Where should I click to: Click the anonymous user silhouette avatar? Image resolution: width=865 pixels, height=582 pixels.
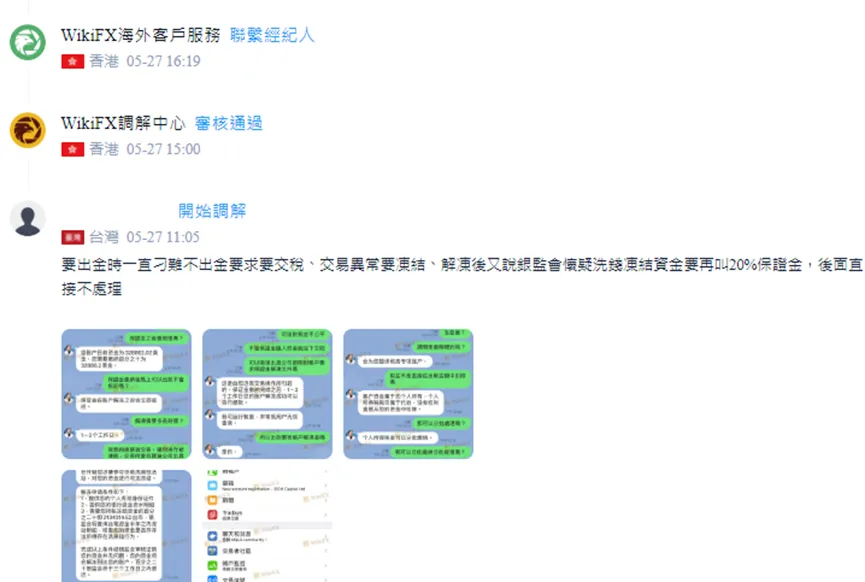click(x=28, y=218)
